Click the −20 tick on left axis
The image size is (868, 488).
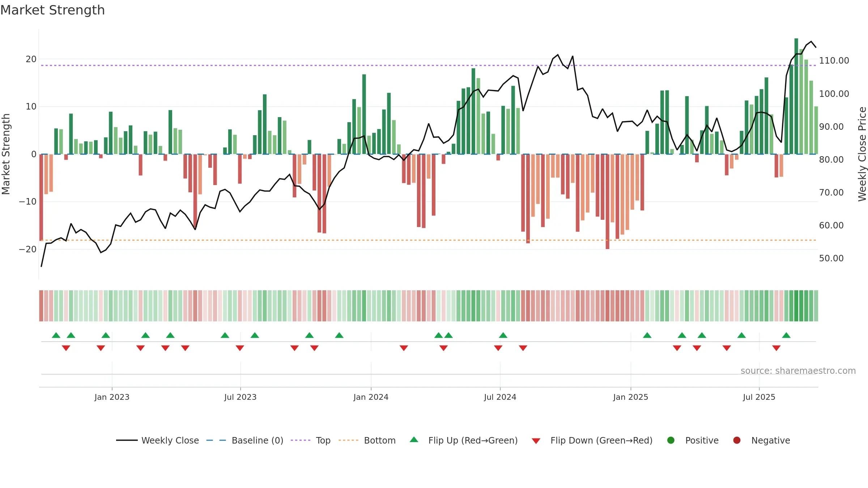click(28, 249)
